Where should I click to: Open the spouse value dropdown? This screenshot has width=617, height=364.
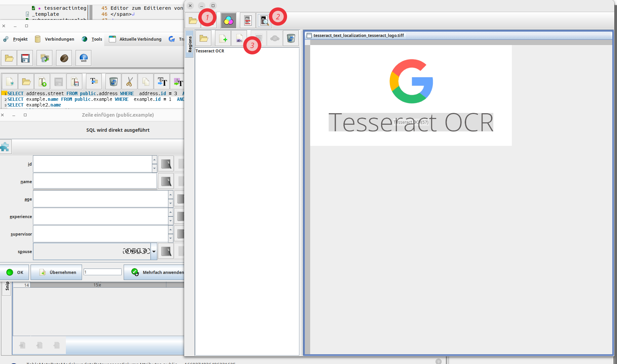(154, 251)
